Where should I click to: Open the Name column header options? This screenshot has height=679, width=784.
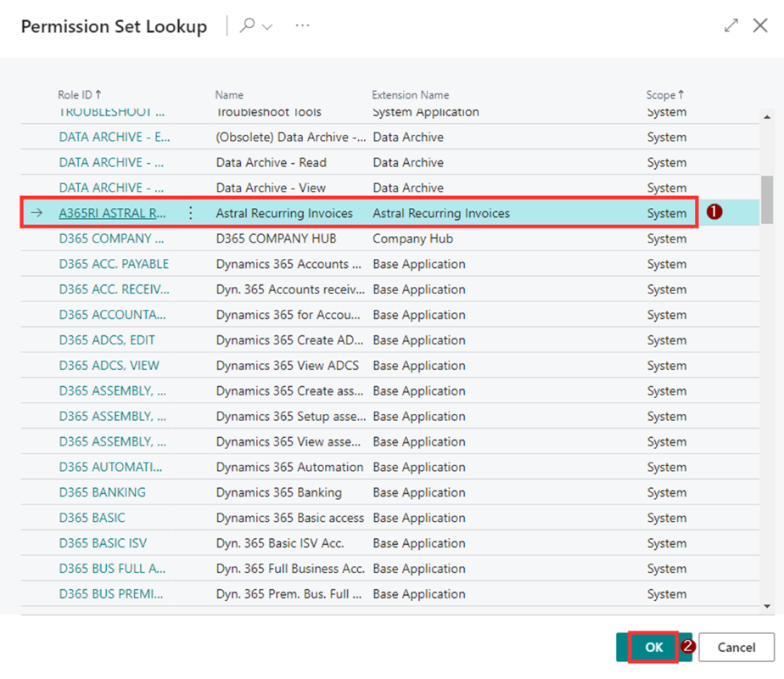coord(229,94)
